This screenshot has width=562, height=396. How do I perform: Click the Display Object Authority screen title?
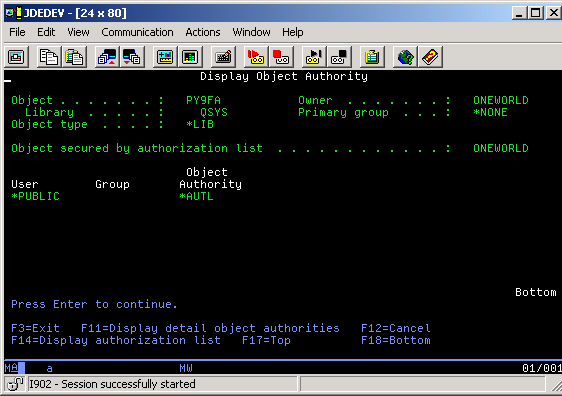click(284, 76)
